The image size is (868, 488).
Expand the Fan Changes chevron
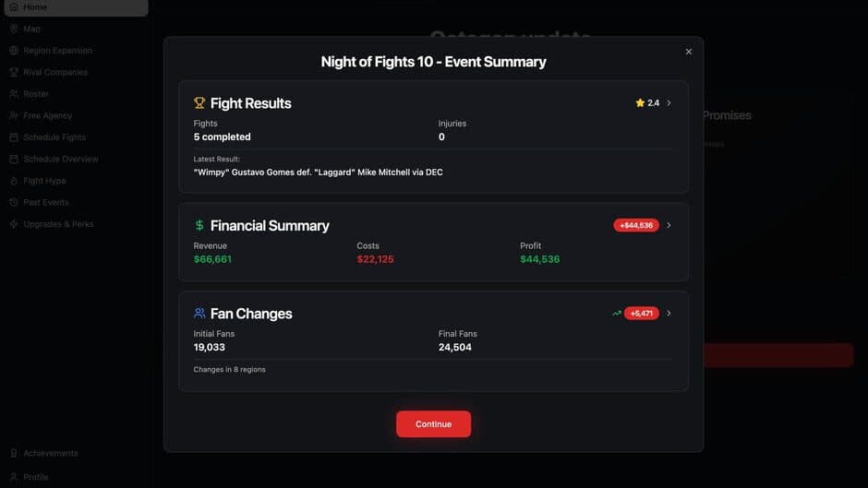click(x=669, y=314)
